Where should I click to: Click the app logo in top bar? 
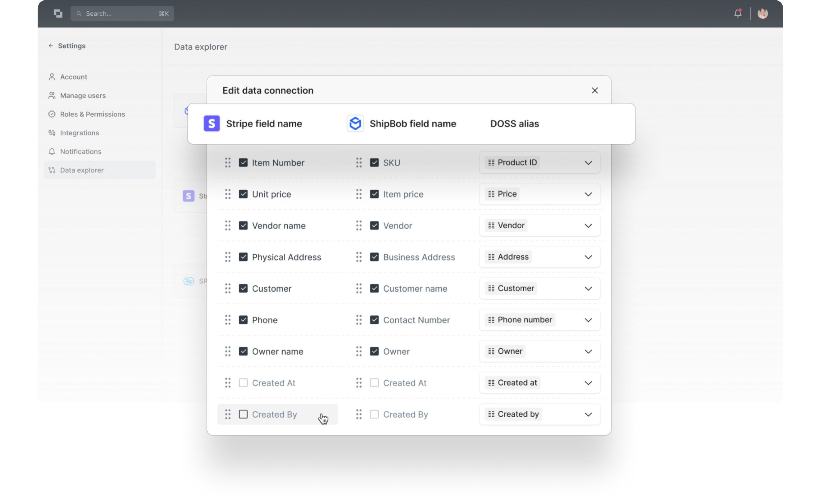tap(58, 13)
